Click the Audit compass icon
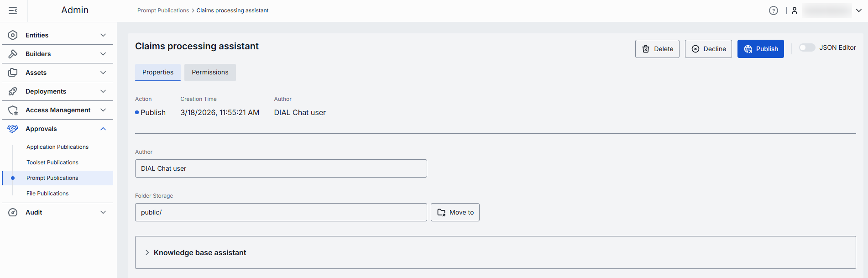 coord(13,212)
